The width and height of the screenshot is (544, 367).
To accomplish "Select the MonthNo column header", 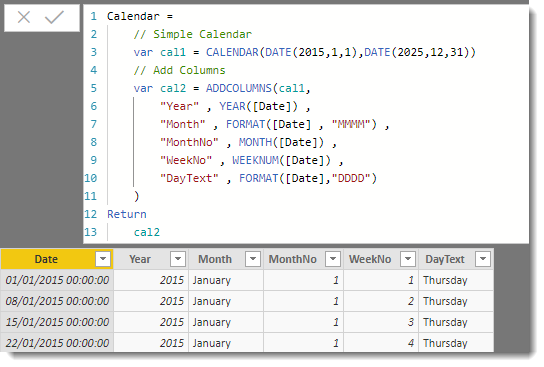I will click(292, 259).
